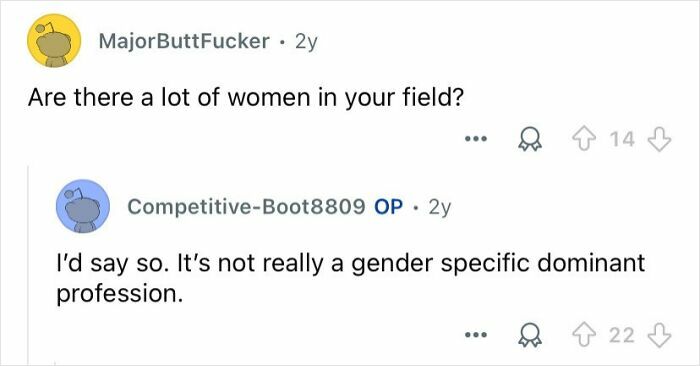
Task: Open the more options menu on the first comment
Action: tap(475, 139)
